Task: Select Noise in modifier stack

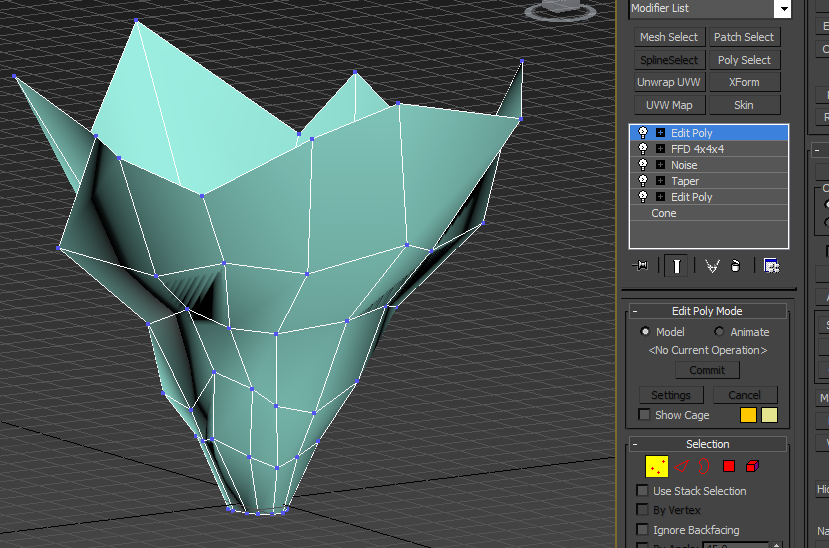Action: 709,165
